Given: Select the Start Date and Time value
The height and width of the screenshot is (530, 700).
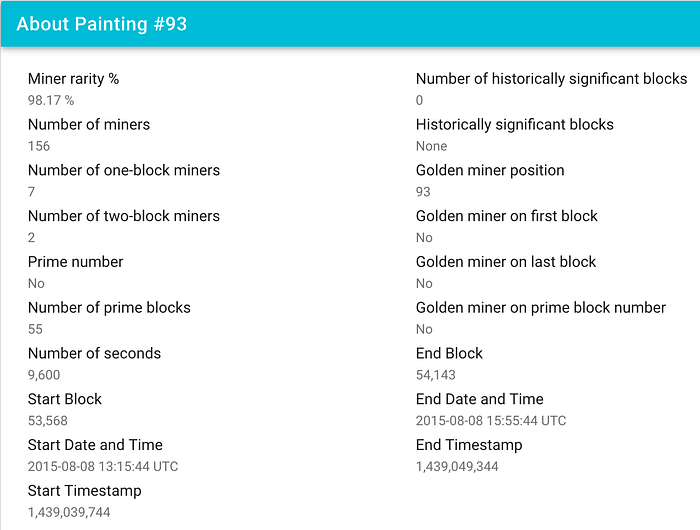Looking at the screenshot, I should click(103, 467).
